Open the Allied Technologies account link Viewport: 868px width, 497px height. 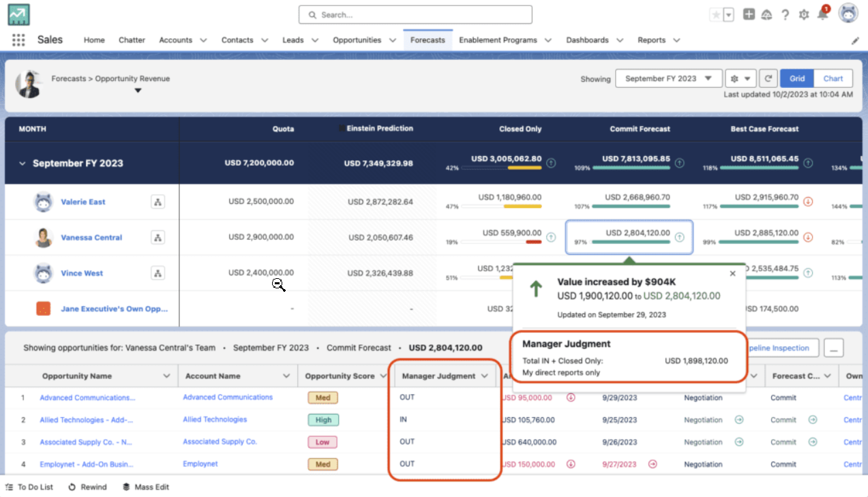pos(215,419)
